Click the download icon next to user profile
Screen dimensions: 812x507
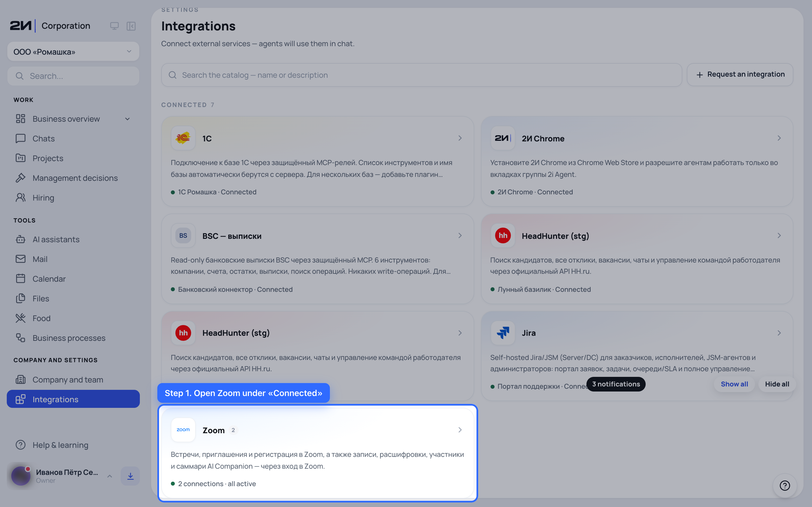click(130, 476)
